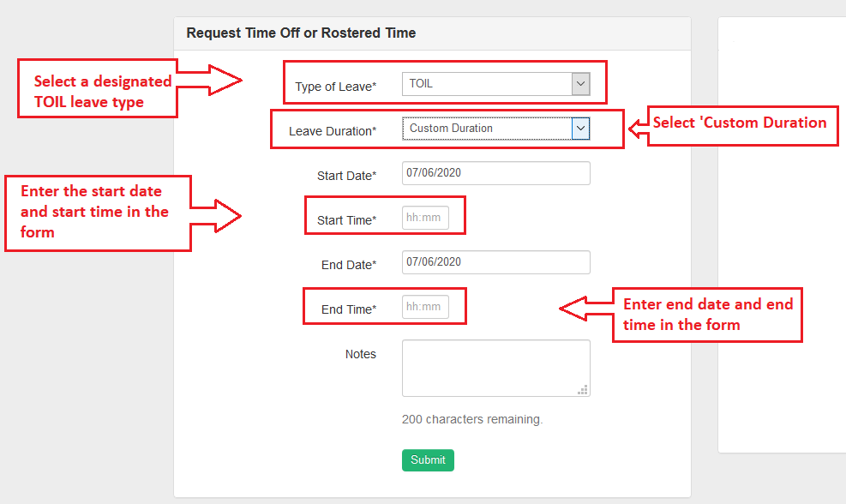
Task: Click the End Date input field
Action: (x=495, y=262)
